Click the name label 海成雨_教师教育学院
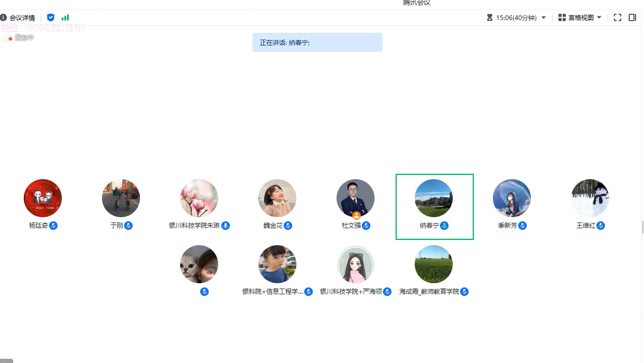This screenshot has height=363, width=644. 429,292
